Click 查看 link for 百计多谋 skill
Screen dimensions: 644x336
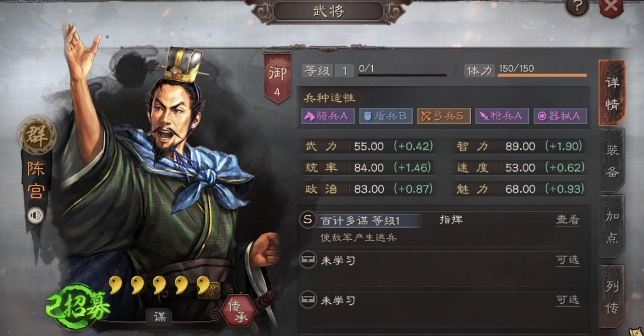[x=568, y=220]
